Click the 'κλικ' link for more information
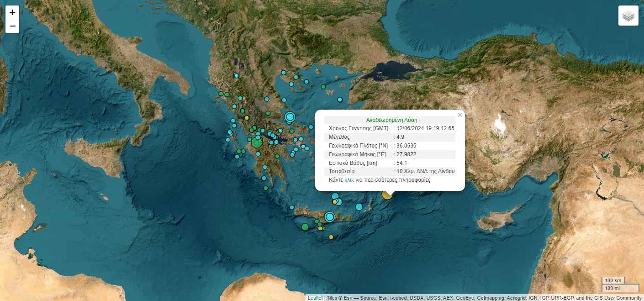644x301 pixels. (x=349, y=180)
